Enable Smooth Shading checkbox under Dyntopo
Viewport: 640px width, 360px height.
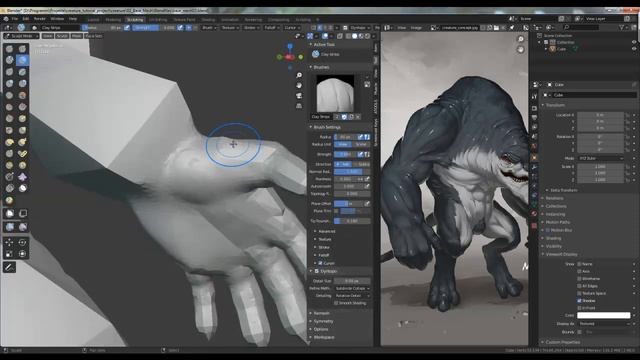pos(336,303)
